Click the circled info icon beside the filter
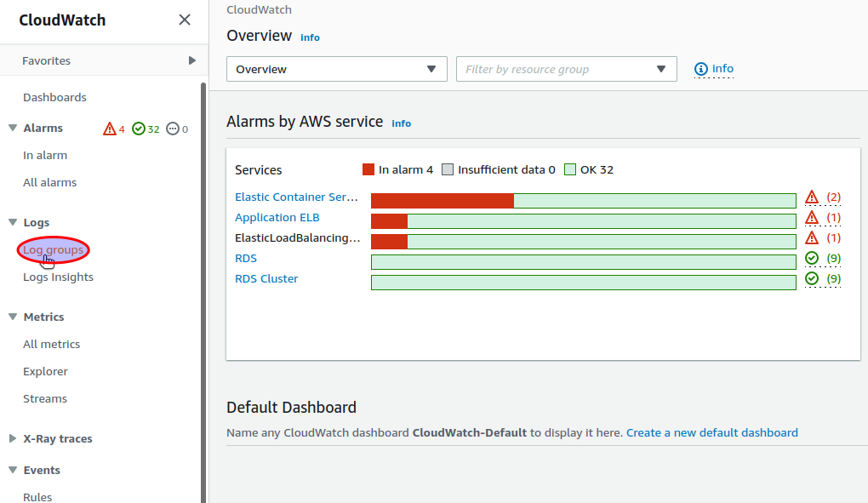 (x=700, y=69)
